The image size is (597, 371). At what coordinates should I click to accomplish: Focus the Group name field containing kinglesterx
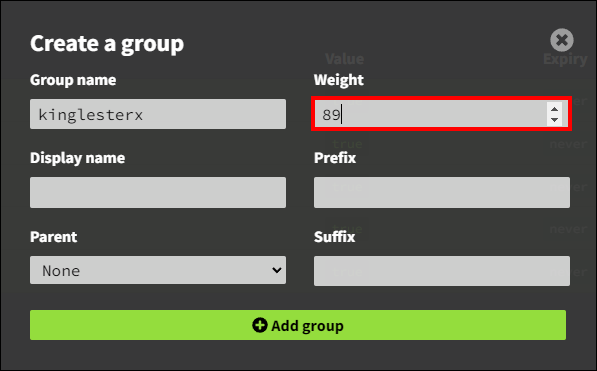pyautogui.click(x=158, y=114)
